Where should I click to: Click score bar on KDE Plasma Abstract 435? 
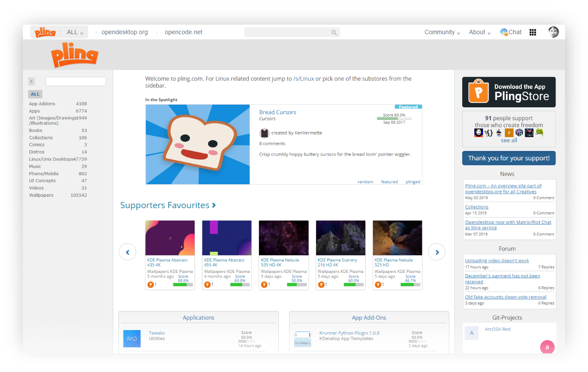183,285
